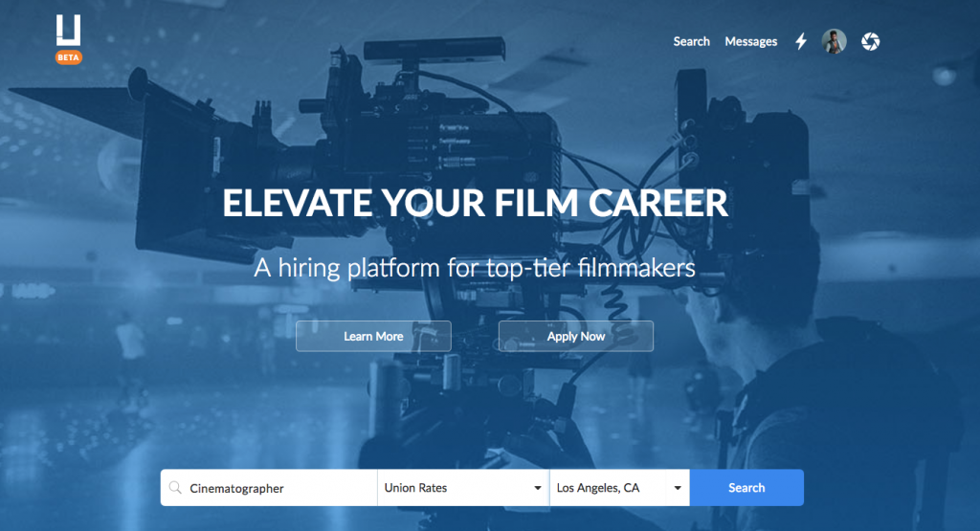Viewport: 980px width, 531px height.
Task: Click the Learn More button
Action: (x=373, y=336)
